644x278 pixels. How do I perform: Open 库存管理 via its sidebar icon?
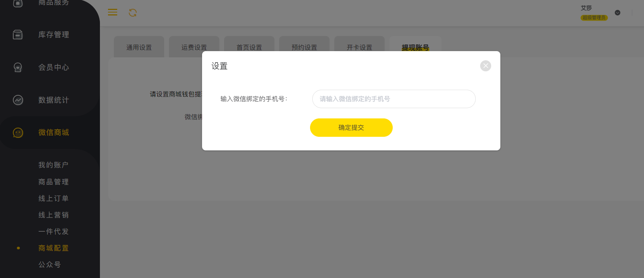(18, 35)
